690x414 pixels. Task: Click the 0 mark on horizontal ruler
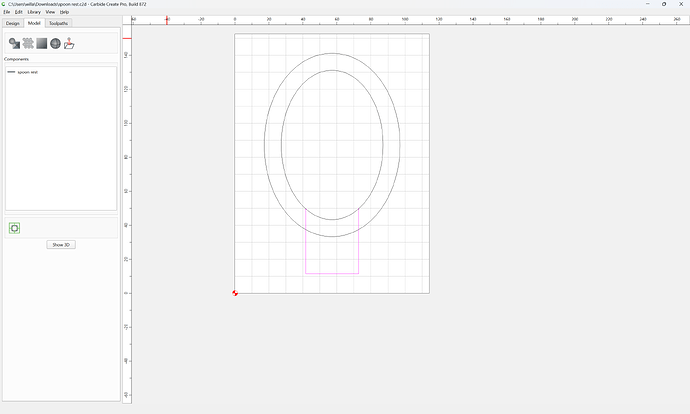(235, 19)
